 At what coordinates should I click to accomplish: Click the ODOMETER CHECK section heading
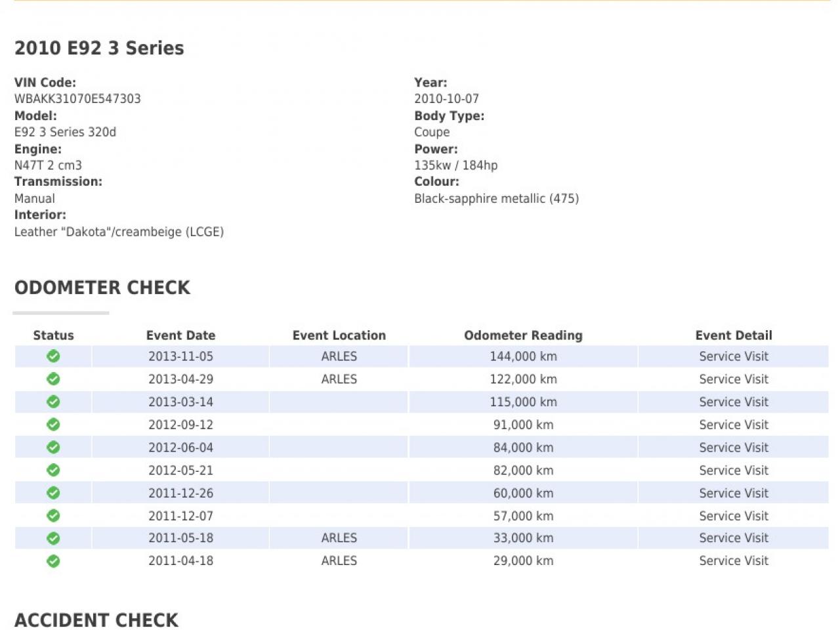pyautogui.click(x=102, y=288)
